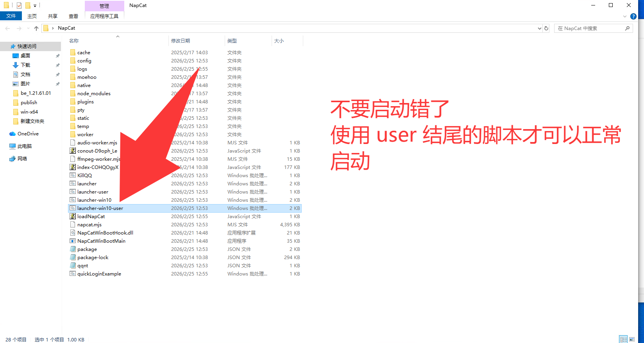The height and width of the screenshot is (343, 644).
Task: Click the blue Help question mark icon
Action: (x=633, y=16)
